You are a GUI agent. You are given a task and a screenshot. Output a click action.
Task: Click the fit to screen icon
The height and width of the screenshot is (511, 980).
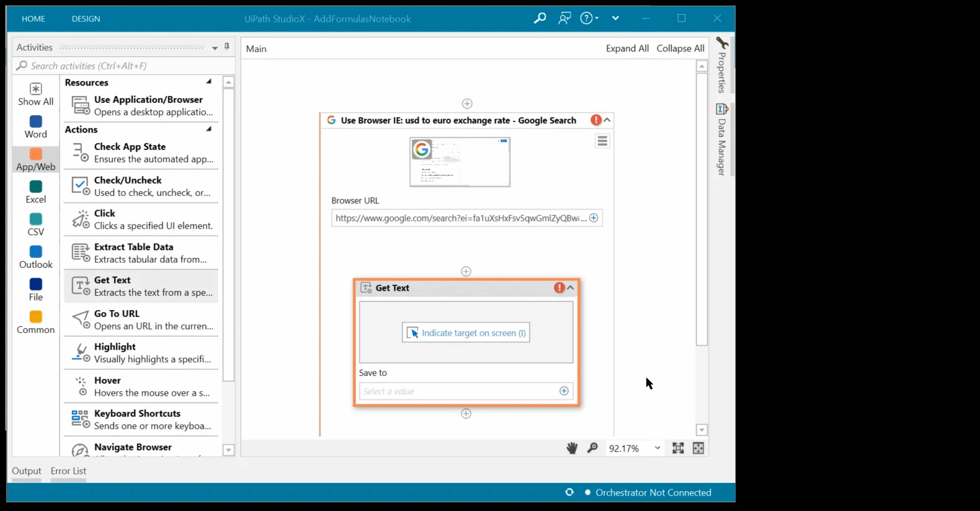pyautogui.click(x=678, y=448)
